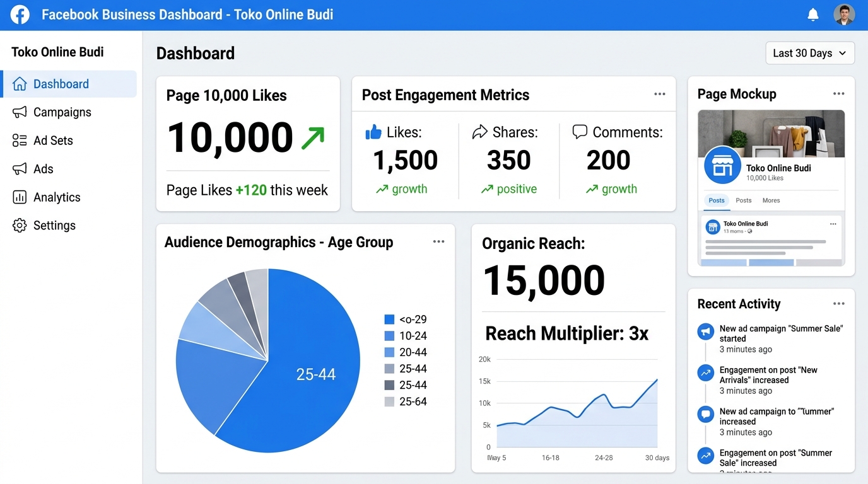Viewport: 868px width, 484px height.
Task: Click the Ad Sets list icon
Action: click(x=20, y=141)
